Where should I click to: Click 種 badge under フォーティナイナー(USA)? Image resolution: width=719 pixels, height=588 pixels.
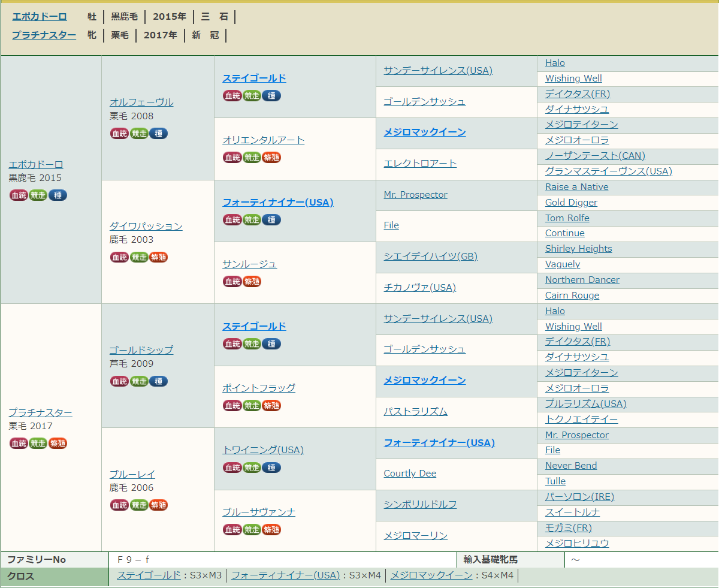tap(271, 219)
